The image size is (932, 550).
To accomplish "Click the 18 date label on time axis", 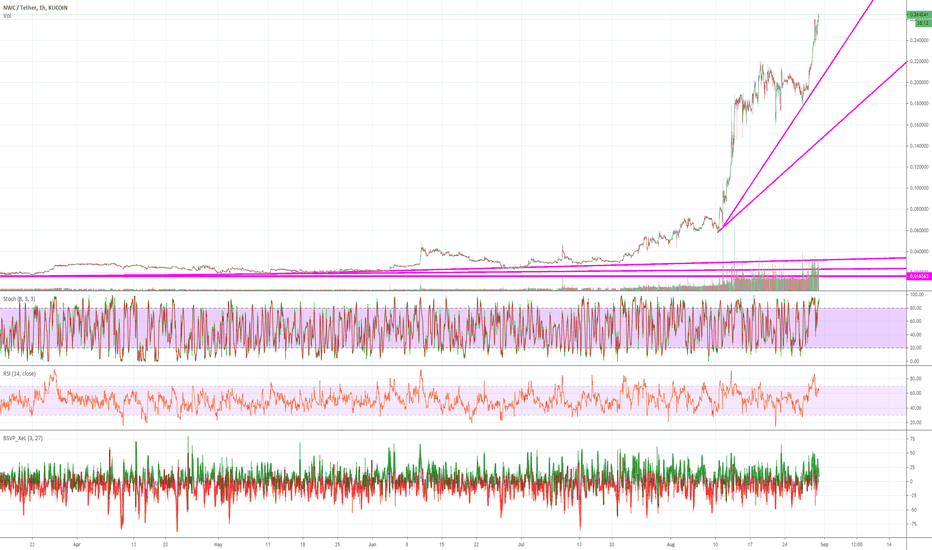I will click(x=303, y=544).
